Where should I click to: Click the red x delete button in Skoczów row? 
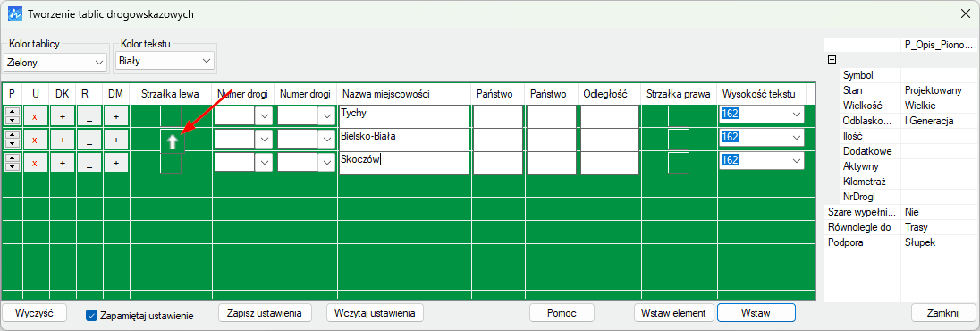click(x=35, y=163)
